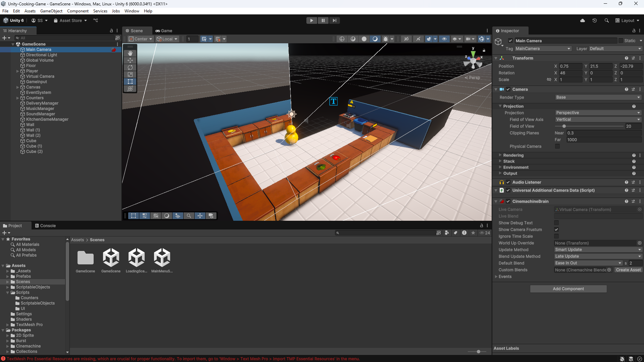This screenshot has width=644, height=362.
Task: Select the Move tool in the scene
Action: click(130, 60)
